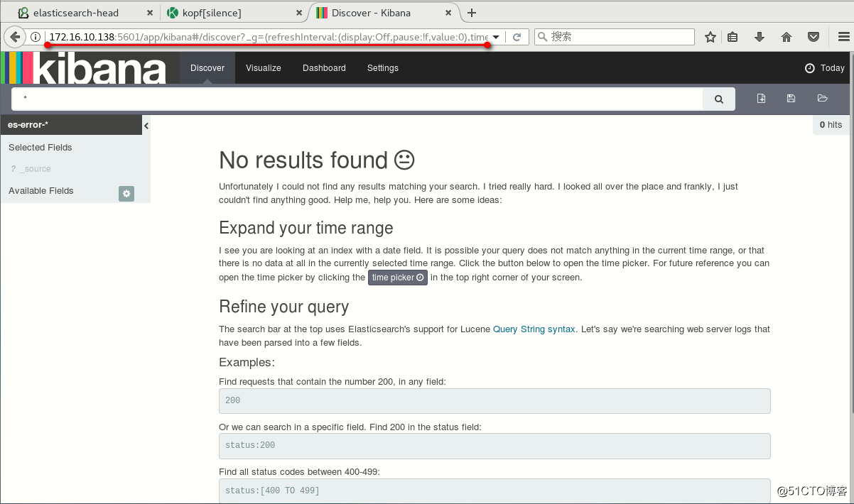
Task: Click the Refine your query heading
Action: (284, 307)
